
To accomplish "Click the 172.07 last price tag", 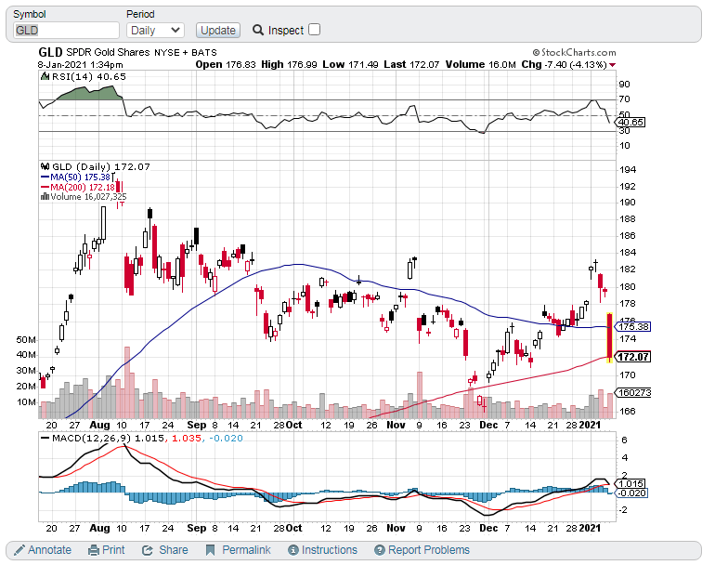I will coord(633,357).
